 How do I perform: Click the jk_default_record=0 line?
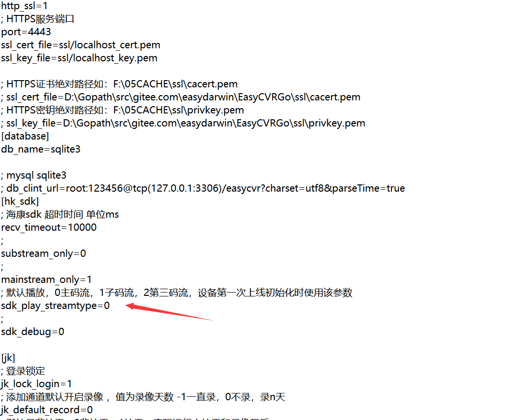click(x=47, y=410)
